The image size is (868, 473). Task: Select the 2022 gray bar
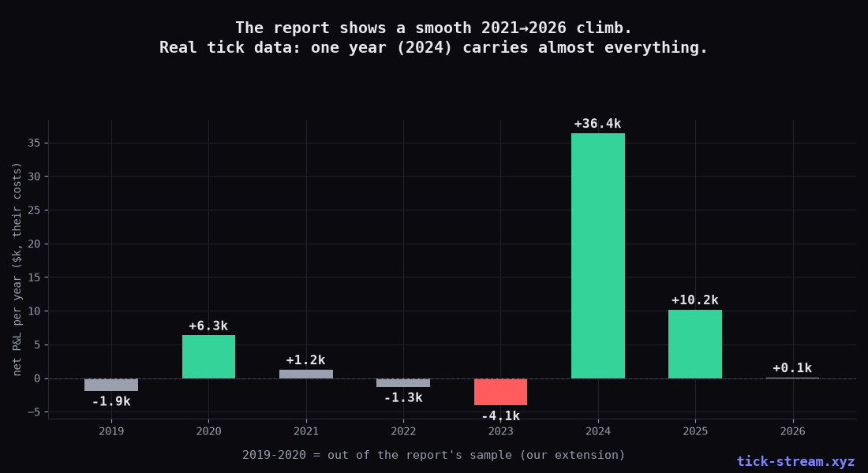click(x=403, y=383)
